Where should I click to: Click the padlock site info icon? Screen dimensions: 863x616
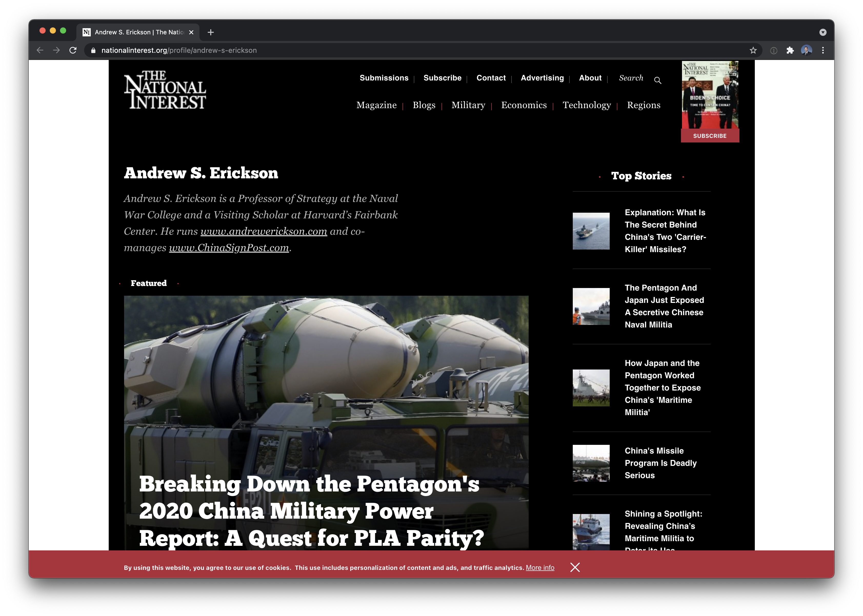coord(93,50)
